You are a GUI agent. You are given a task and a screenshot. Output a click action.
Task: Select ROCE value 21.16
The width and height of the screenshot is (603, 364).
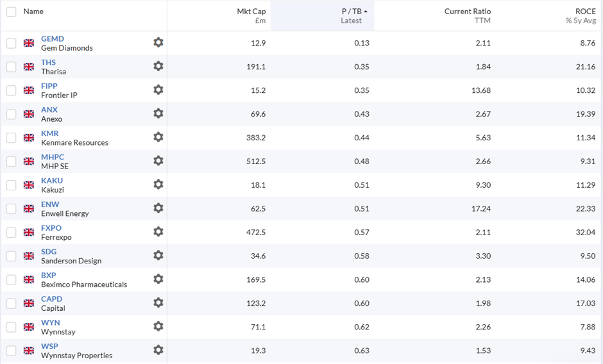click(586, 67)
